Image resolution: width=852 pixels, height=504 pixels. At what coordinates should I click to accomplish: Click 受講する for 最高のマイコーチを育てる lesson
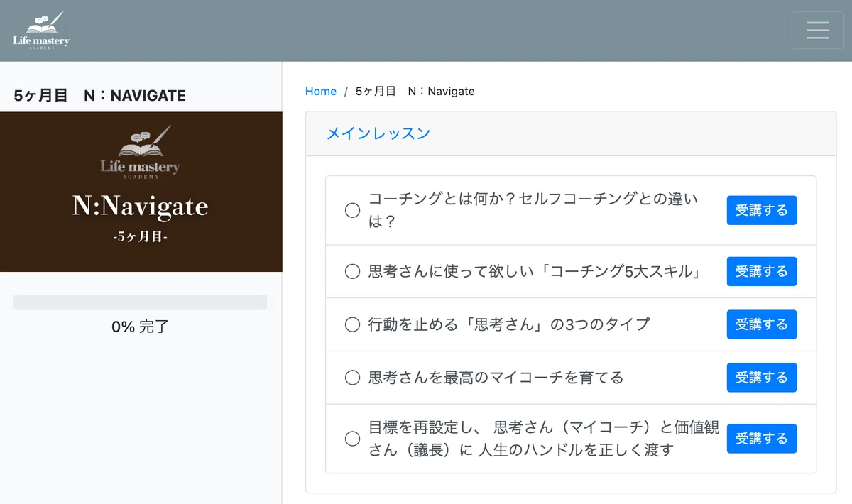click(762, 378)
